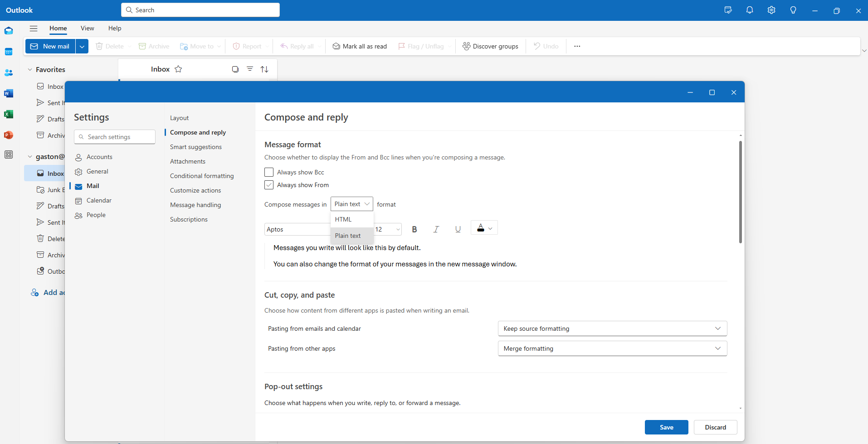868x444 pixels.
Task: Open Compose messages in format dropdown
Action: (x=352, y=204)
